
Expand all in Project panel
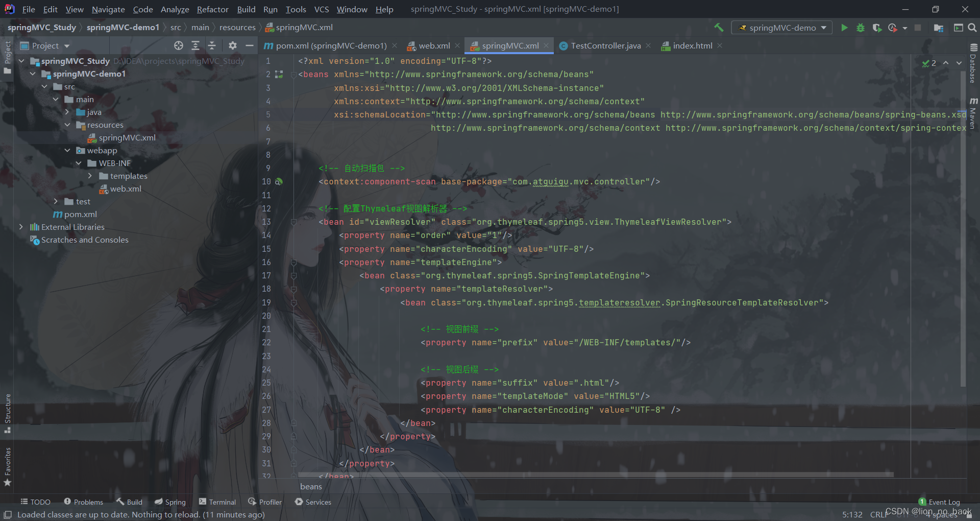[195, 45]
